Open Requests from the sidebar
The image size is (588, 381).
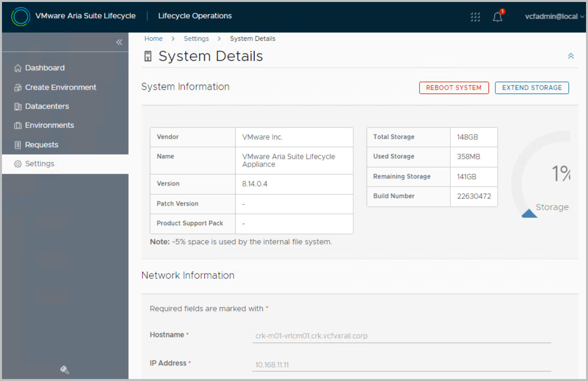41,145
